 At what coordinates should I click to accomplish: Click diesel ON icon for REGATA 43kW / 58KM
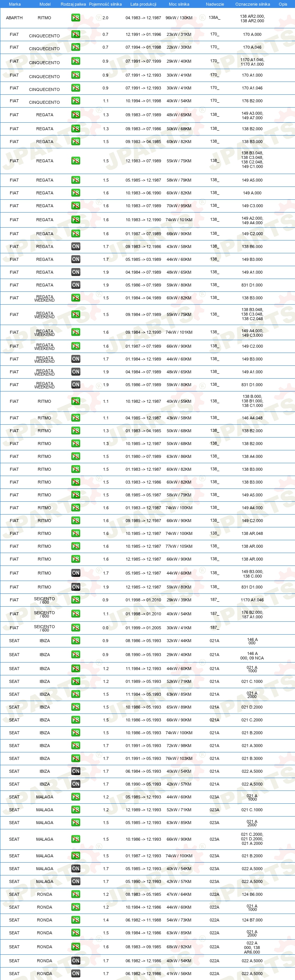coord(76,247)
